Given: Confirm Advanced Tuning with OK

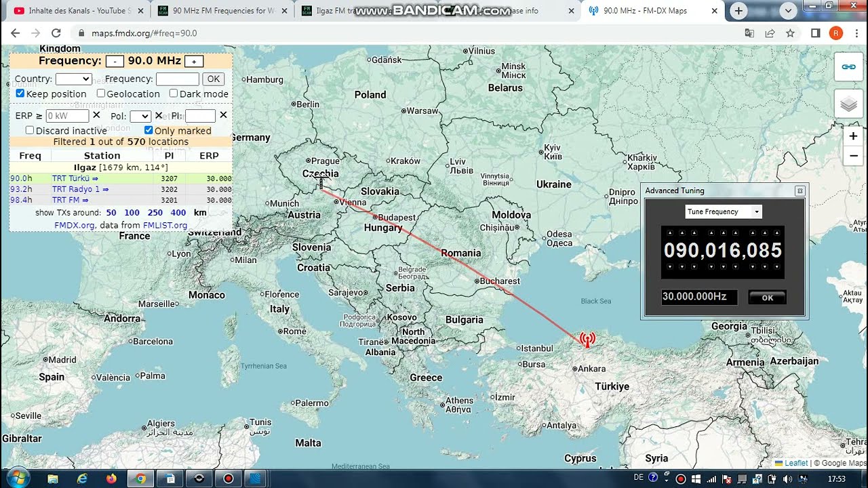Looking at the screenshot, I should pyautogui.click(x=767, y=298).
